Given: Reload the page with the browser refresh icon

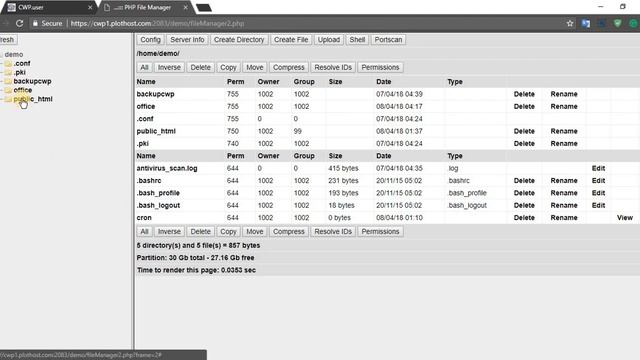Looking at the screenshot, I should click(19, 24).
